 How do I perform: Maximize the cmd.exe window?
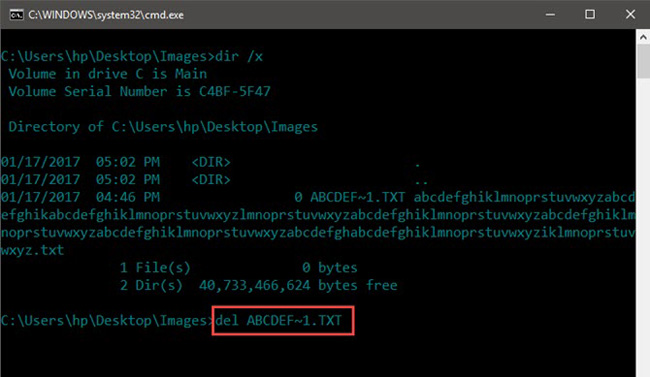point(589,15)
